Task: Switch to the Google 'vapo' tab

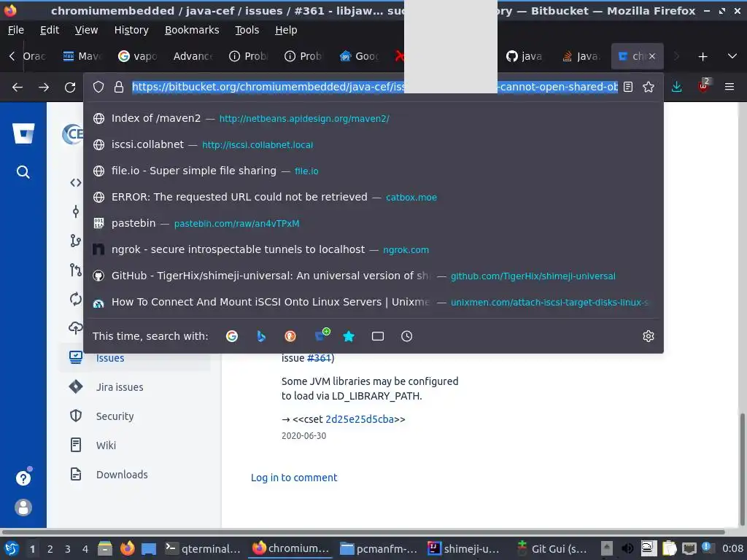Action: (x=138, y=57)
